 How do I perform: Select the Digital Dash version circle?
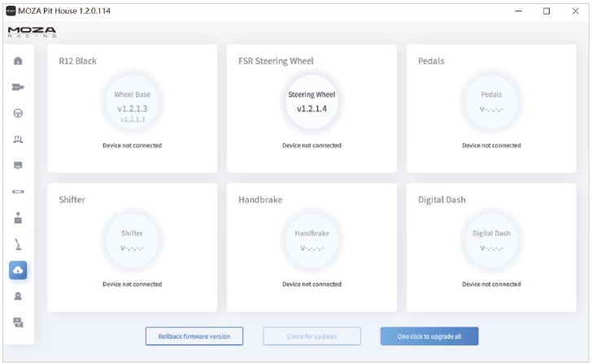(491, 240)
